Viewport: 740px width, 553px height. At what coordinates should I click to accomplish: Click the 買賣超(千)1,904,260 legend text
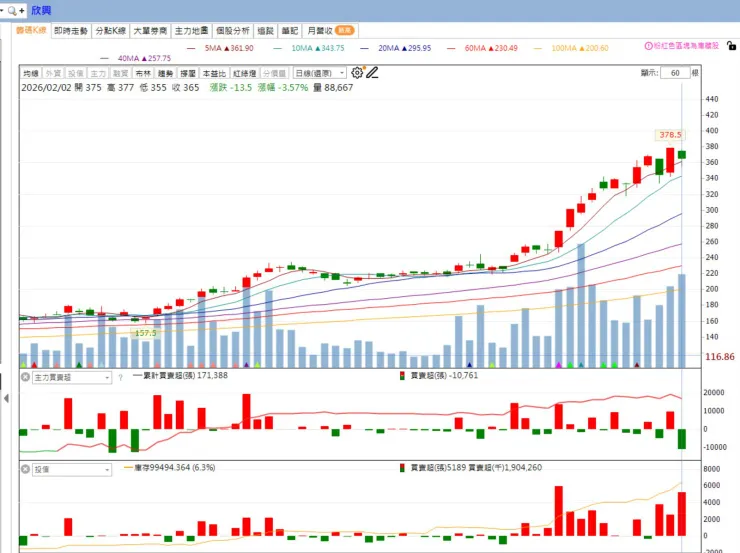tap(505, 468)
